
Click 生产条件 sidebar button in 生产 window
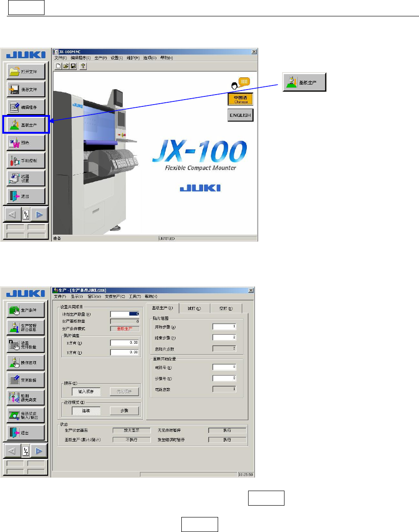tap(26, 310)
